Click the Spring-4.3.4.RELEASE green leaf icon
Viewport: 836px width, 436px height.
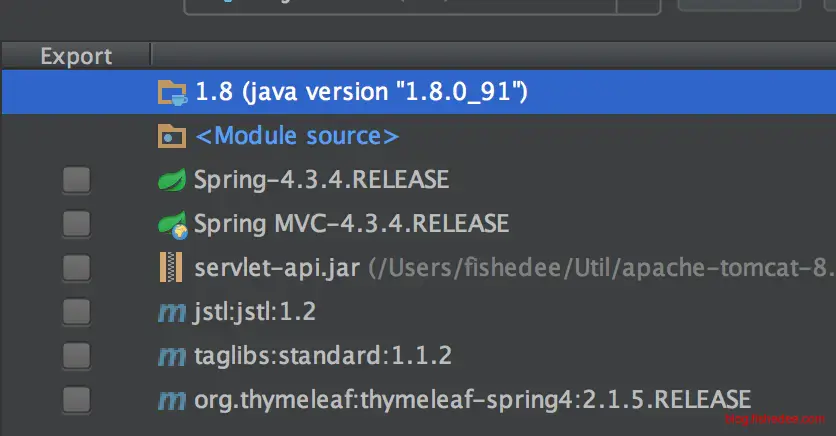coord(173,180)
